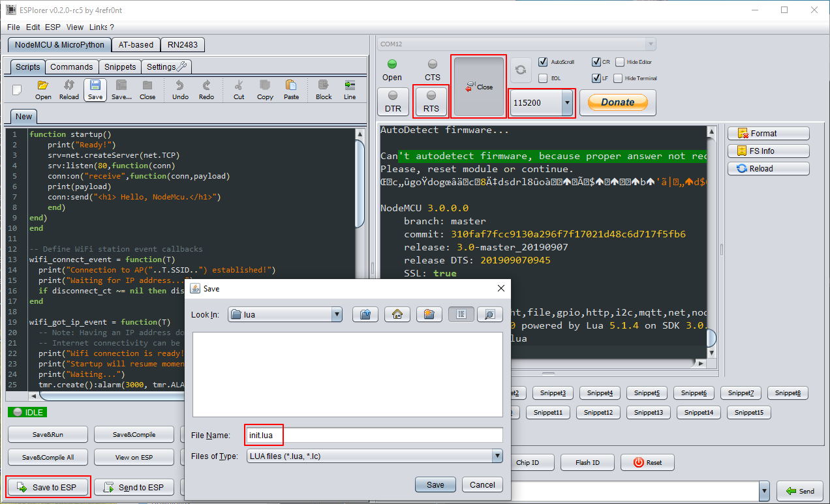
Task: Switch to the AT-based tab
Action: click(136, 45)
